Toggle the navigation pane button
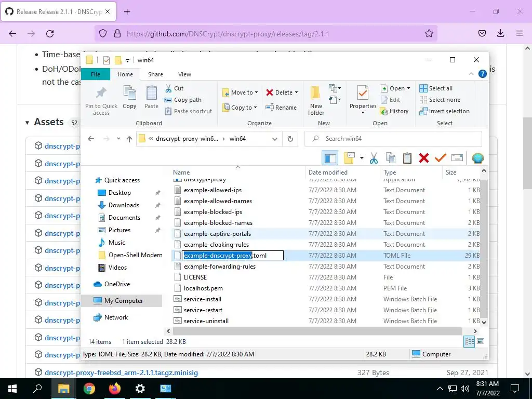 click(x=330, y=158)
